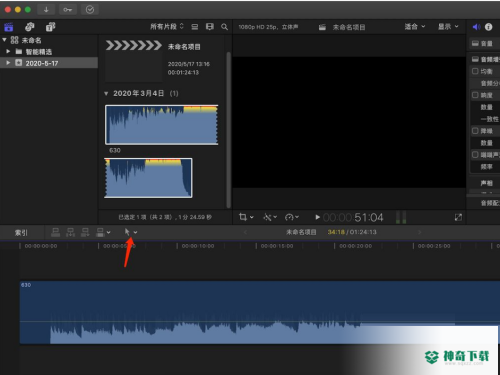The image size is (500, 375).
Task: Play the viewer clip
Action: click(317, 217)
